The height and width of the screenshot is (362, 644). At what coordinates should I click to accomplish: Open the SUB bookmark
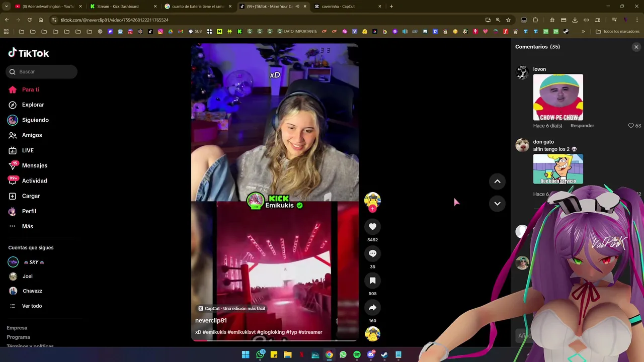click(195, 32)
